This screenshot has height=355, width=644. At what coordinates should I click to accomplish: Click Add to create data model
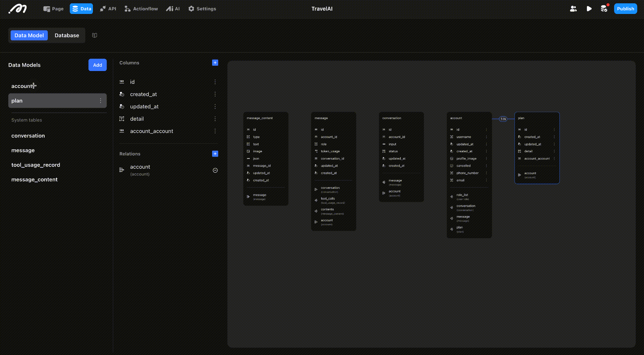click(x=97, y=65)
